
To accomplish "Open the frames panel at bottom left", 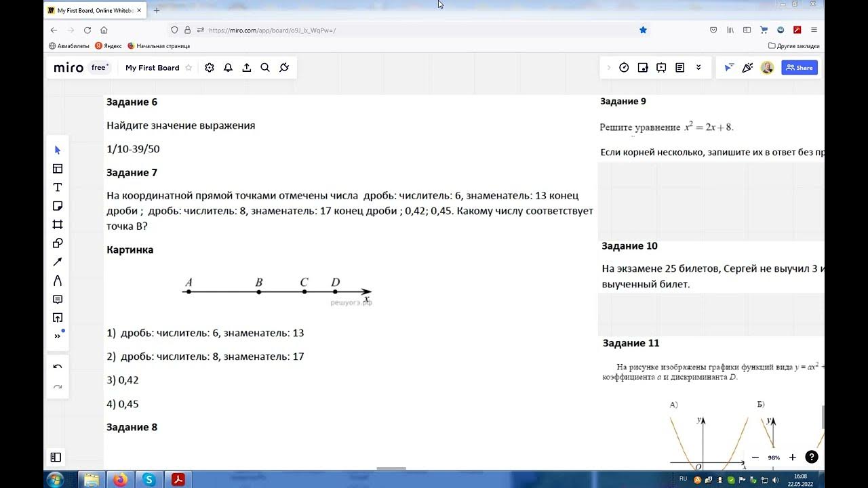I will [x=56, y=457].
